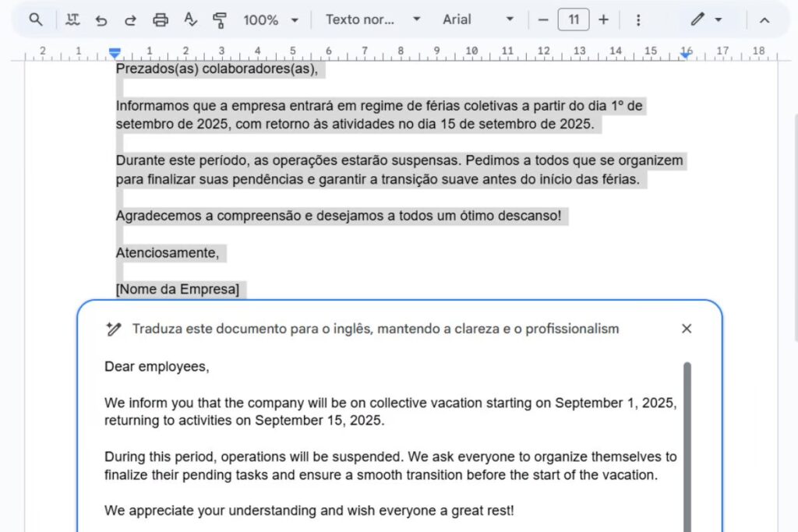The height and width of the screenshot is (532, 798).
Task: Click the document's vertical scrollbar
Action: (796, 227)
